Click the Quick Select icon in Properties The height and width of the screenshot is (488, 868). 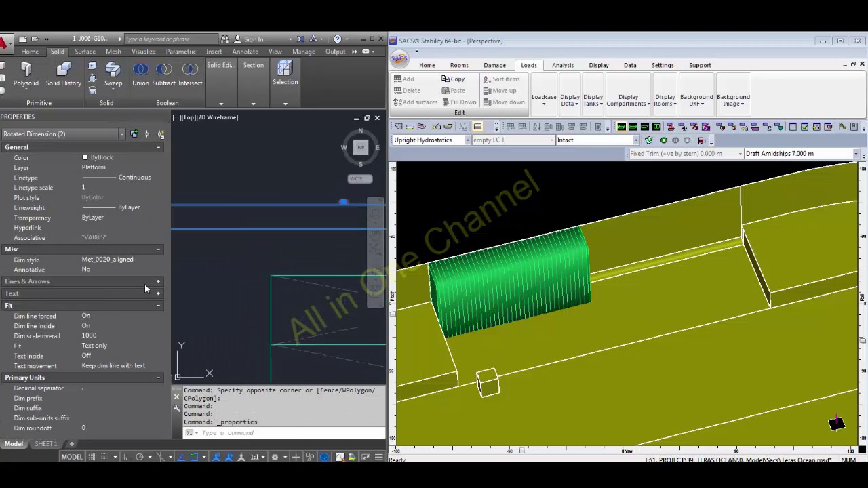161,134
